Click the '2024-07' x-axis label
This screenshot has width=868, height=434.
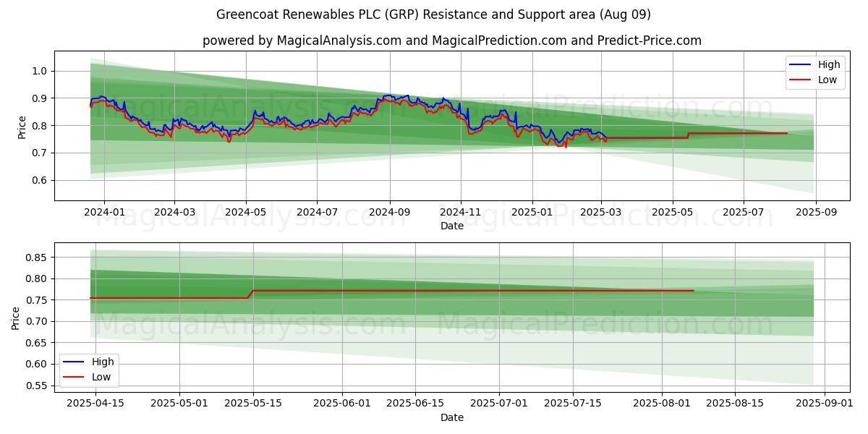click(316, 213)
